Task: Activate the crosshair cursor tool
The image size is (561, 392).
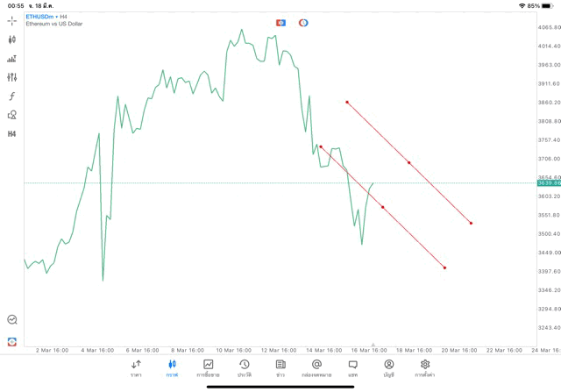Action: [11, 20]
